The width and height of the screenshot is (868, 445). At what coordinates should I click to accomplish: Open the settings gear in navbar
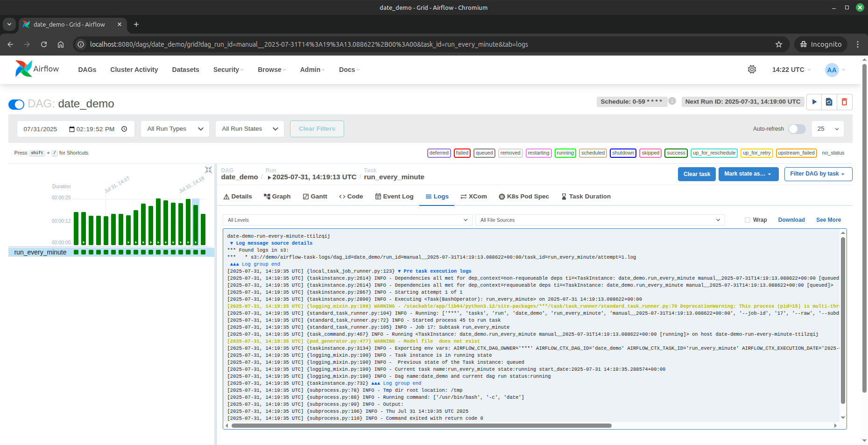[x=752, y=70]
